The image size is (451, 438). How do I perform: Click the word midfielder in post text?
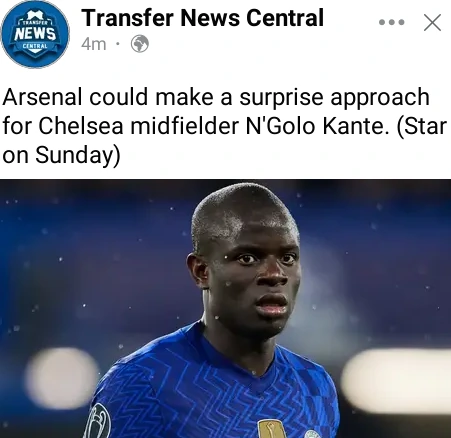(x=184, y=126)
